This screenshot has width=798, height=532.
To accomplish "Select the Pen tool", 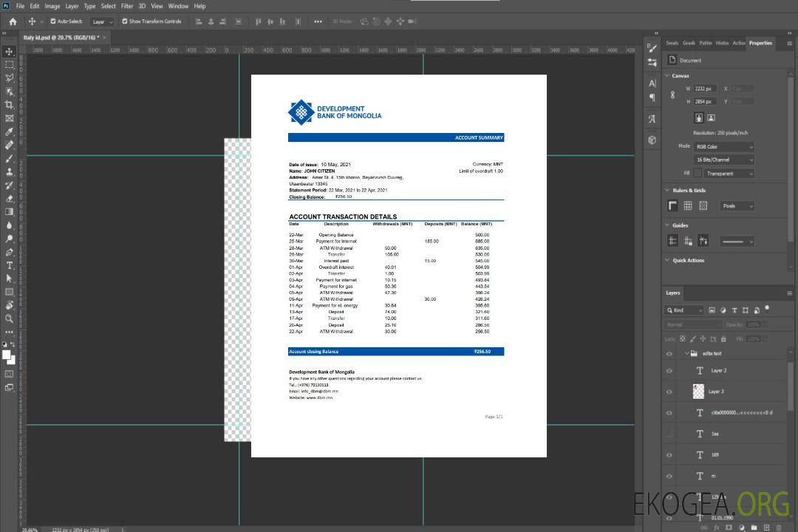I will (9, 252).
